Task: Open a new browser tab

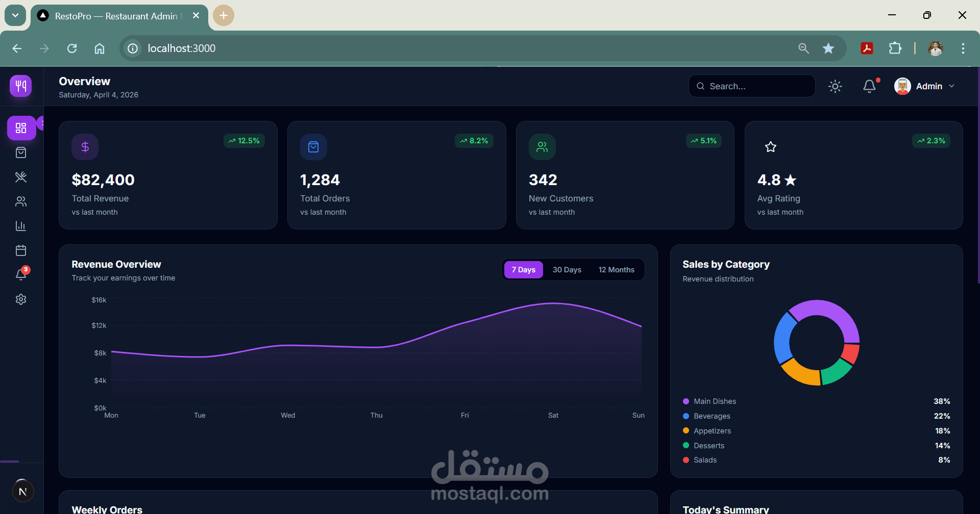Action: pyautogui.click(x=224, y=15)
